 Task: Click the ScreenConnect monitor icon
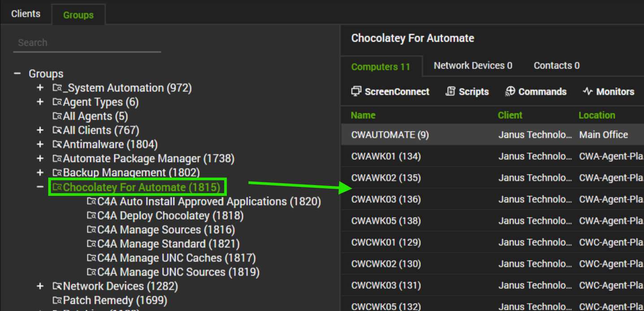[x=356, y=91]
